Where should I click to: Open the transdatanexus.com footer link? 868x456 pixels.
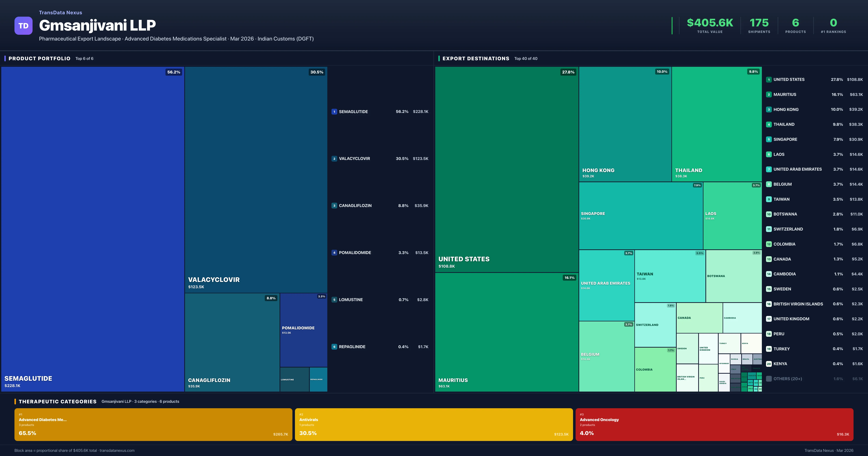point(117,450)
